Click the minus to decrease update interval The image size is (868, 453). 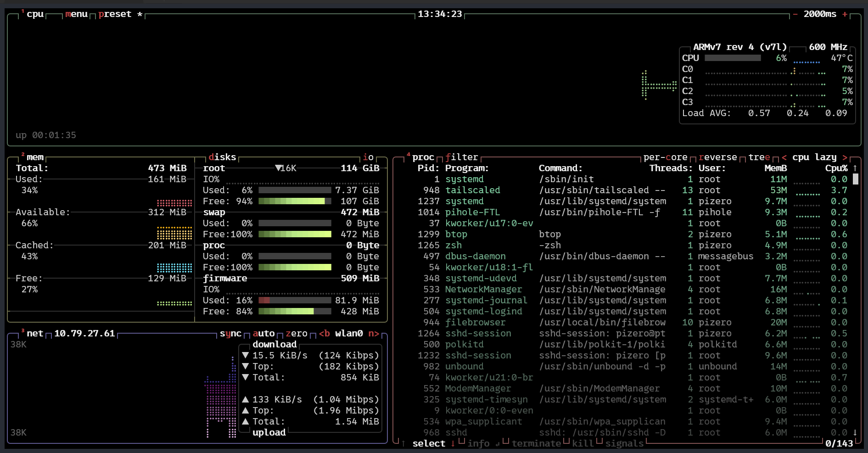tap(795, 14)
